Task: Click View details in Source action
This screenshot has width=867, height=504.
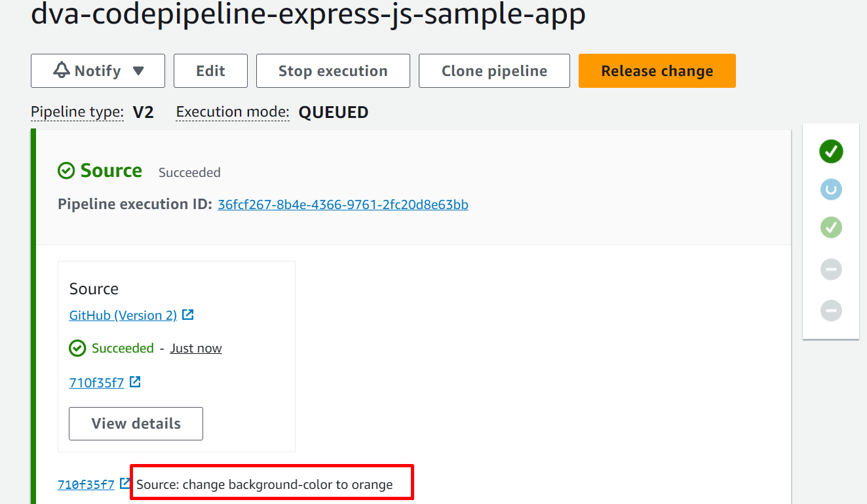Action: [x=136, y=423]
